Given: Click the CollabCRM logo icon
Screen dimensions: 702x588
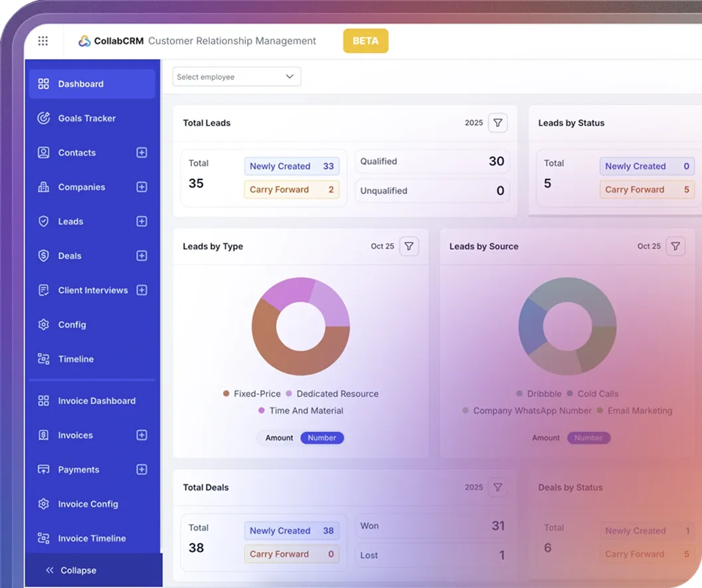Looking at the screenshot, I should pos(84,41).
